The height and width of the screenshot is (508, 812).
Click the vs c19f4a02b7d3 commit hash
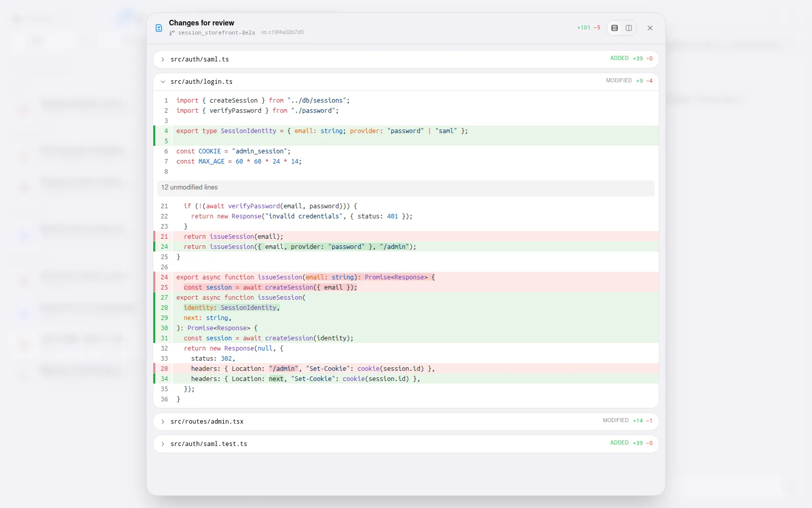point(282,33)
